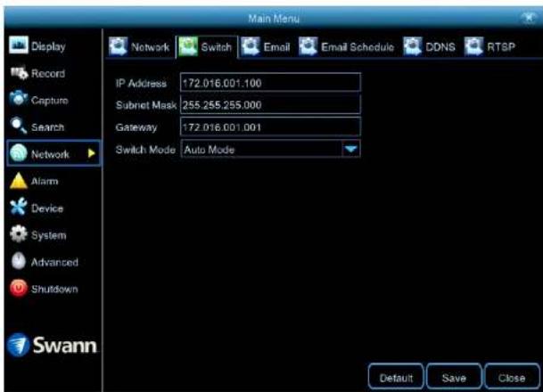The image size is (543, 392).
Task: Select the Capture camera icon
Action: (x=19, y=99)
